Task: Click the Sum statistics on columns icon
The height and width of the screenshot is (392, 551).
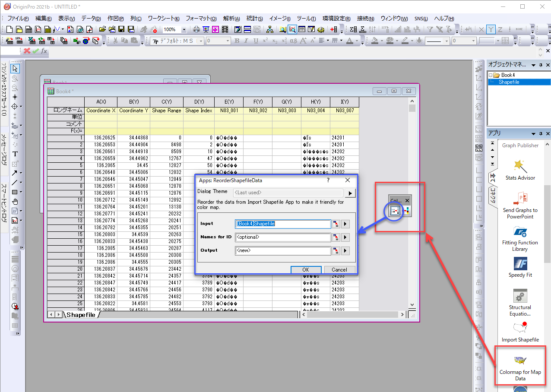Action: tap(353, 29)
